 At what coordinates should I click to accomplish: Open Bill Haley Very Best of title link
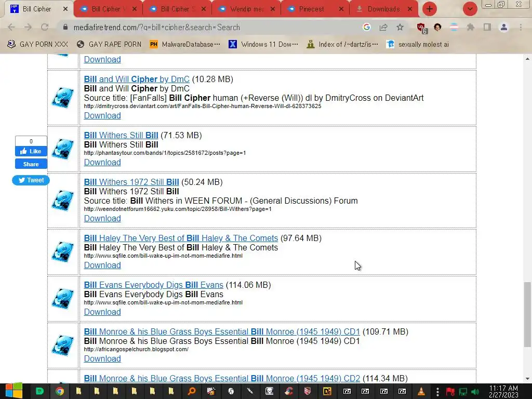(x=181, y=238)
